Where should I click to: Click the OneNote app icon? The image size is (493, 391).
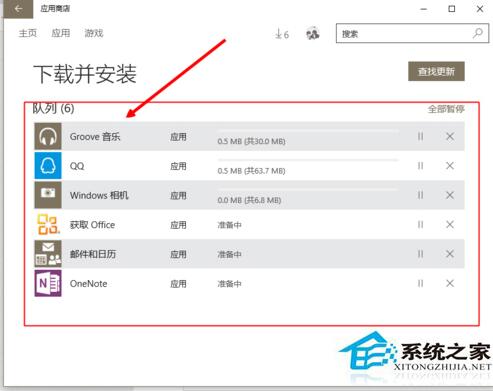point(48,283)
